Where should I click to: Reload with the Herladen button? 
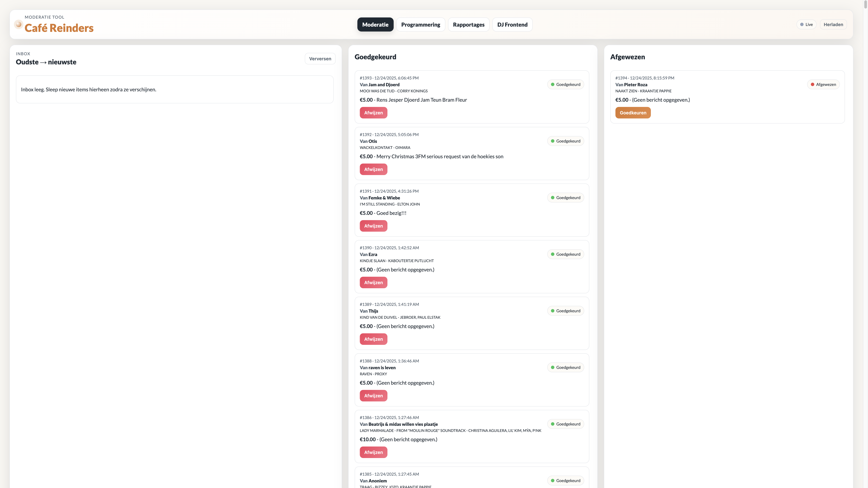click(833, 25)
